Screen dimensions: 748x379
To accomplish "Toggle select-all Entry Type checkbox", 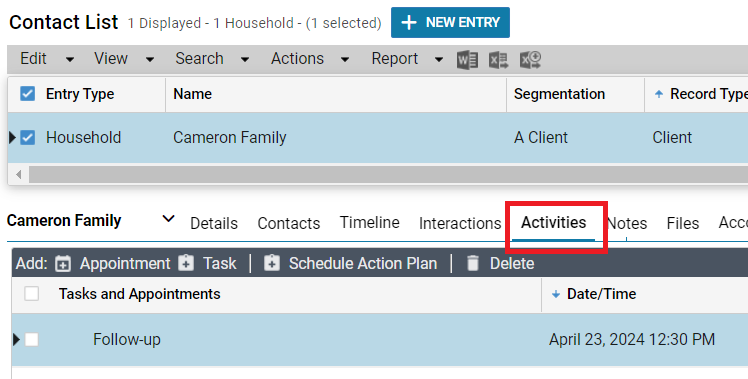I will [x=28, y=94].
